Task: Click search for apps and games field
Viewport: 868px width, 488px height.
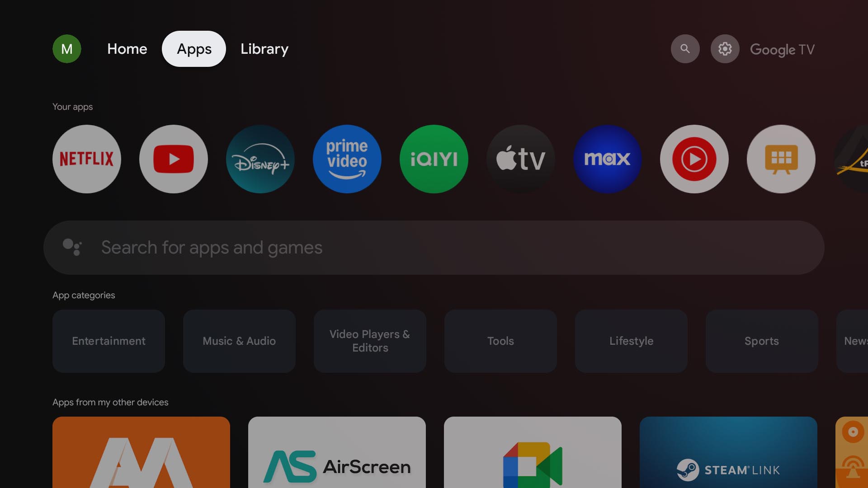Action: 434,247
